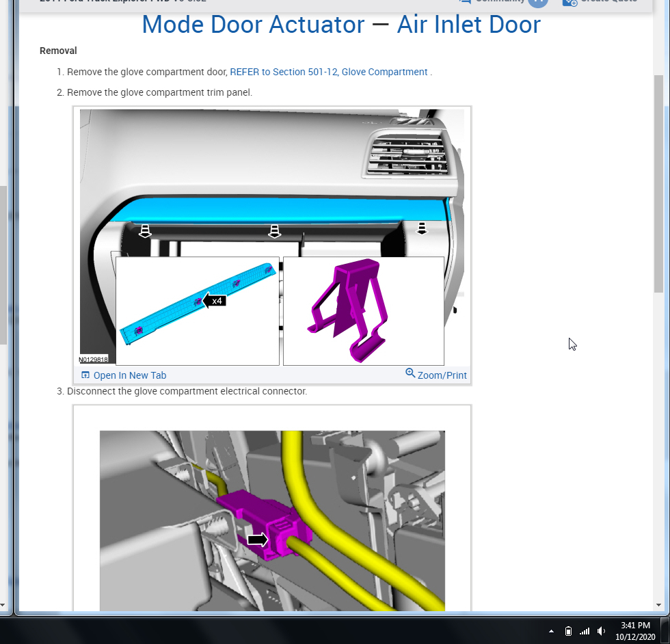Viewport: 670px width, 644px height.
Task: Click the volume speaker tray icon
Action: pos(601,631)
